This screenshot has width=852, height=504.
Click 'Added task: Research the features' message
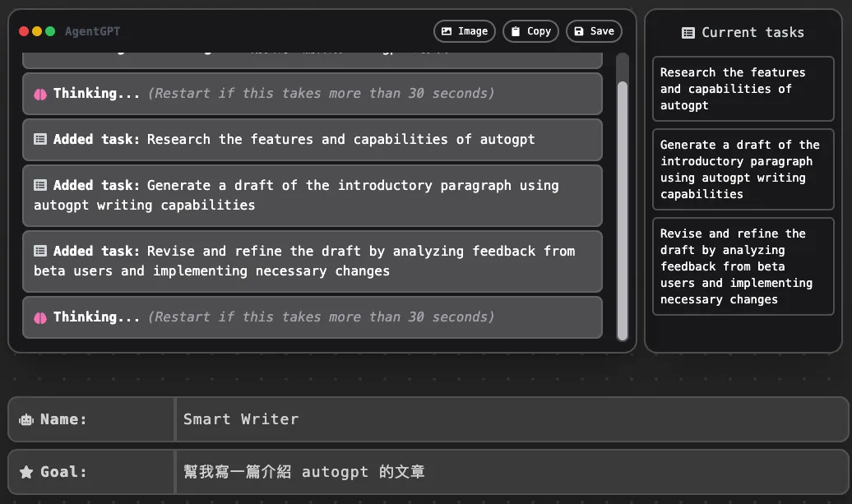point(313,140)
